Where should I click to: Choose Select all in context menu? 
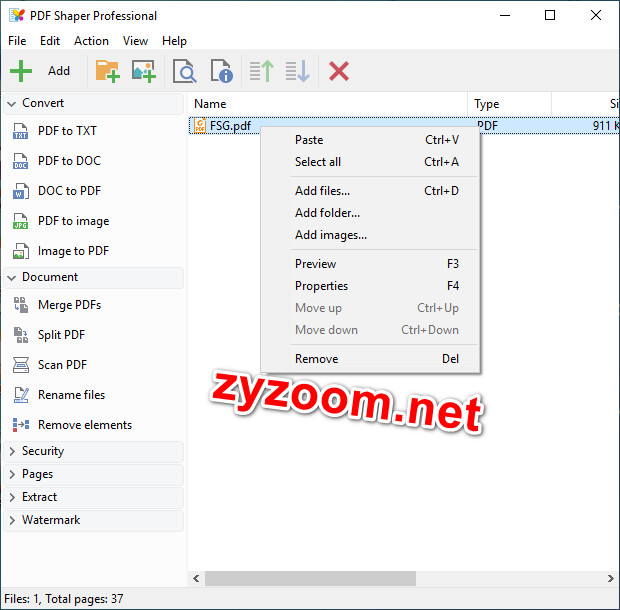click(370, 162)
